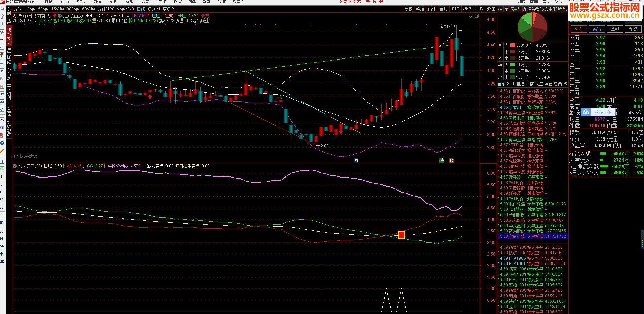The height and width of the screenshot is (314, 644).
Task: Open indicator dropdown beside 楚风短压力
Action: point(60,15)
